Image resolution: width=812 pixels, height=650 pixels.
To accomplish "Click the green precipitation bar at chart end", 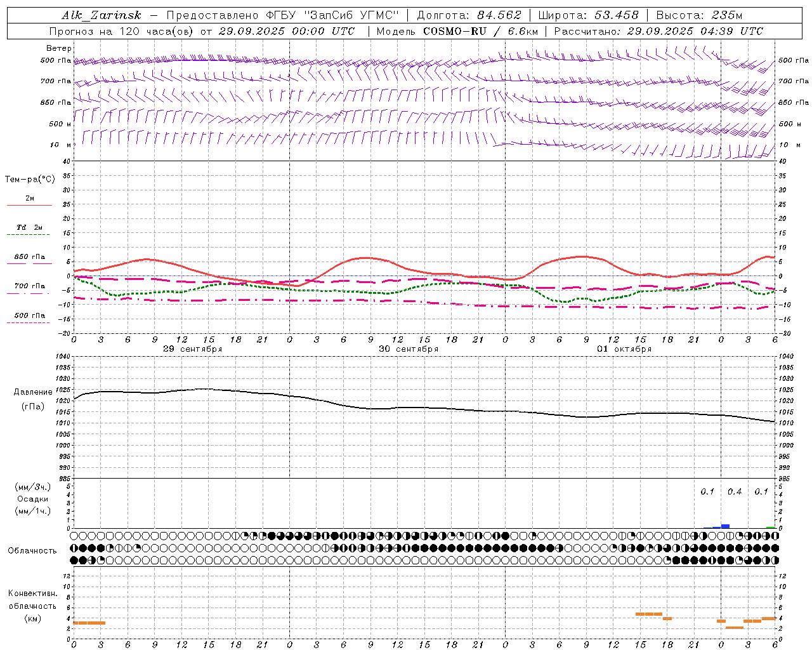I will tap(770, 527).
